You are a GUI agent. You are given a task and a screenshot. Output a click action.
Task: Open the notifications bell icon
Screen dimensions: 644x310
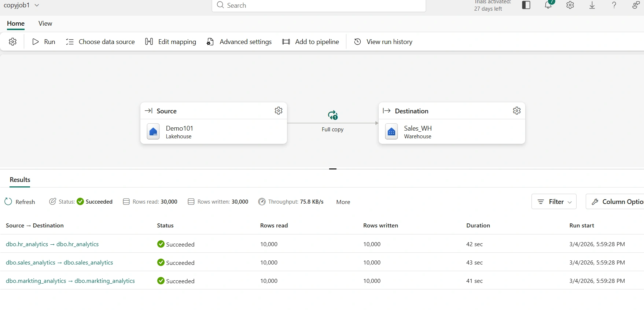(548, 5)
